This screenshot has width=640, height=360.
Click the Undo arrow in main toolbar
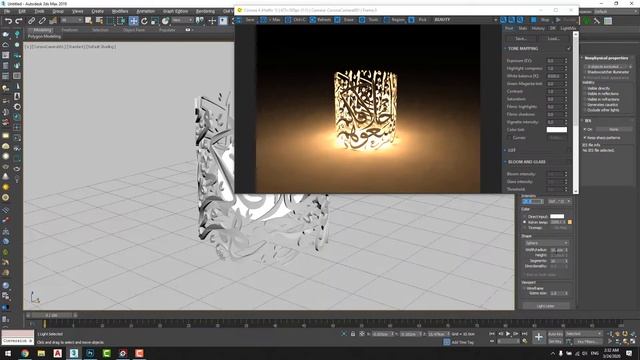[x=8, y=20]
